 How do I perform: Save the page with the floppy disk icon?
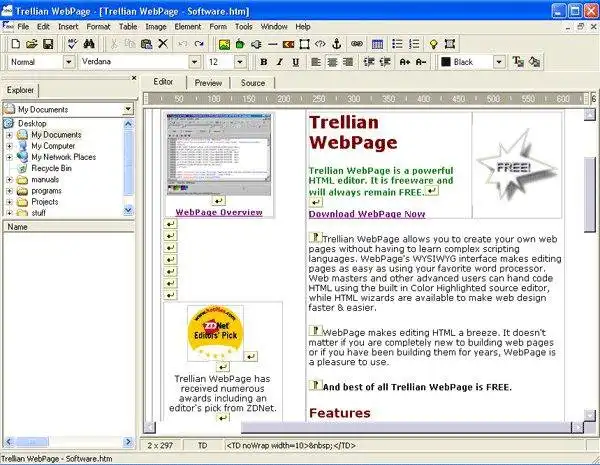click(x=48, y=44)
